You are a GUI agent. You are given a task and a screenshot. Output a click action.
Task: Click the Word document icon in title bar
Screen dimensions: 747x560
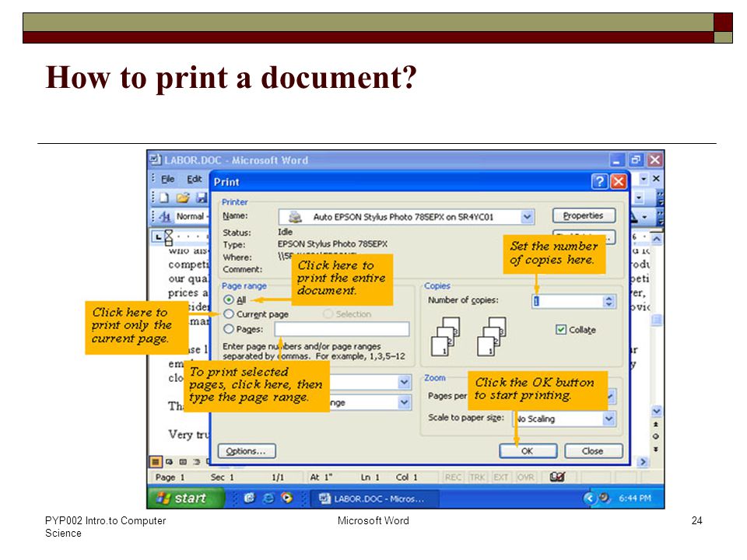[156, 159]
